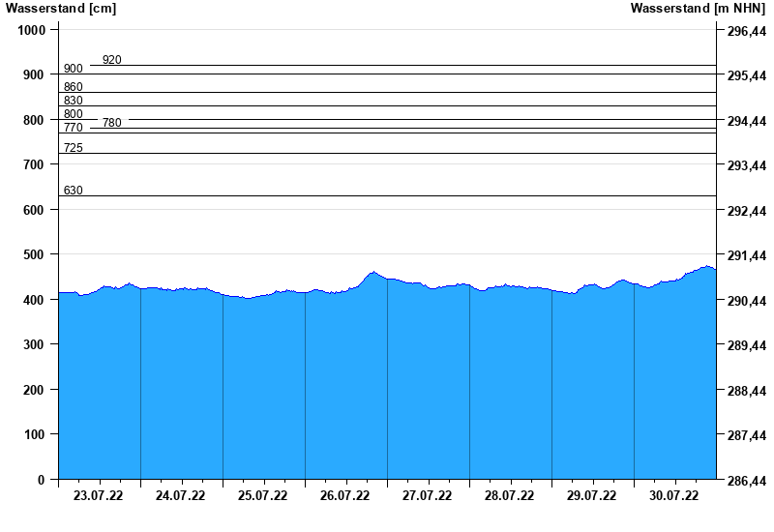774x532 pixels.
Task: Click the 500 left axis tick value
Action: (34, 255)
